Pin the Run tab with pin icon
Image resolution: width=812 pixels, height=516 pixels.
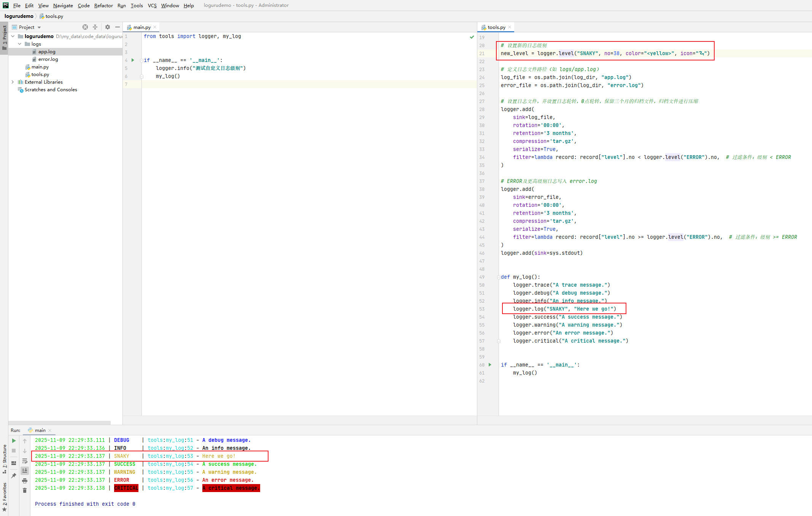13,475
